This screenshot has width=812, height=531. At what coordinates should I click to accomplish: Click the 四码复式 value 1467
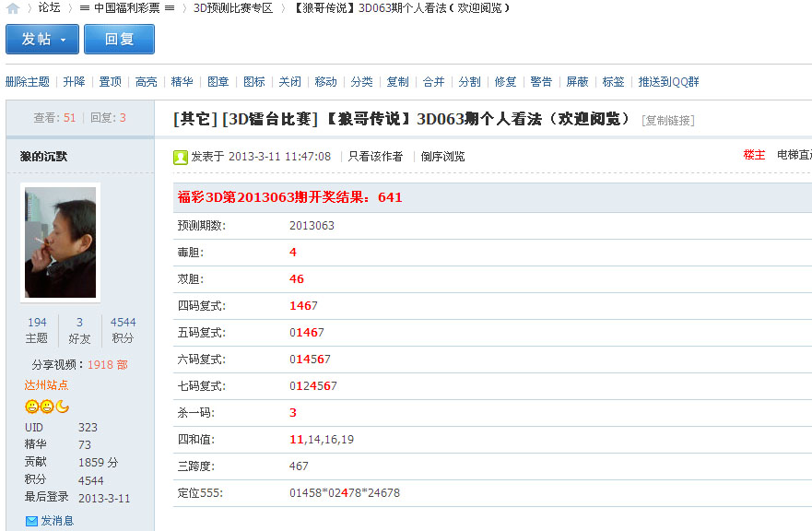click(303, 306)
